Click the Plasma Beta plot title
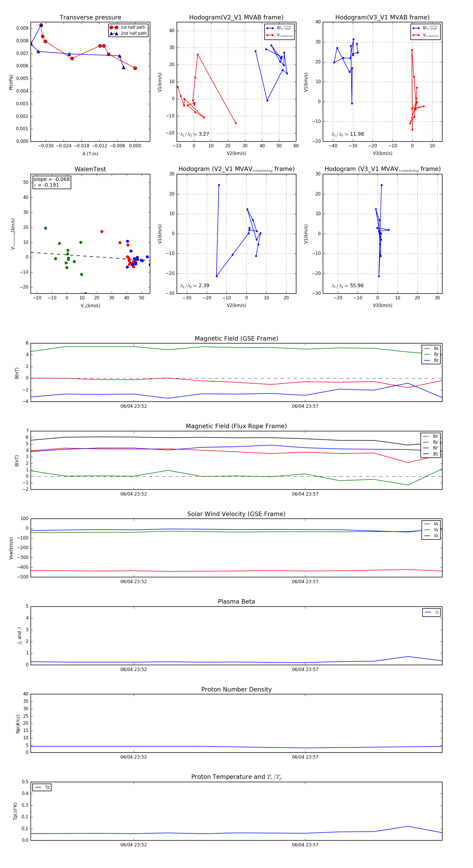Viewport: 473px width, 868px height. pyautogui.click(x=236, y=602)
